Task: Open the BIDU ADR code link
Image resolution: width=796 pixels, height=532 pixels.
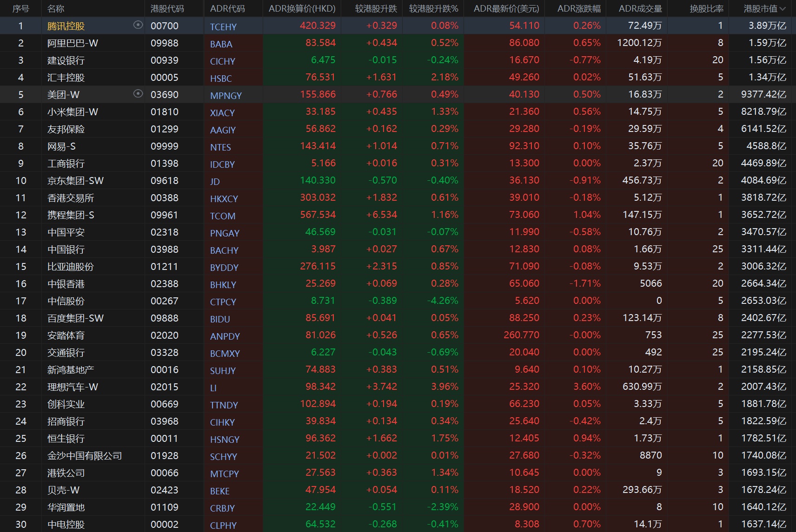Action: 220,319
